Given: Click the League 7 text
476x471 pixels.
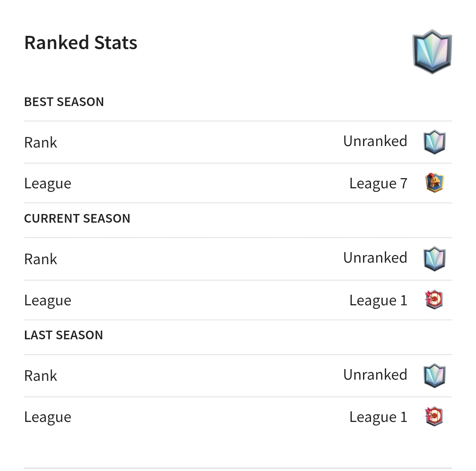Looking at the screenshot, I should (379, 184).
